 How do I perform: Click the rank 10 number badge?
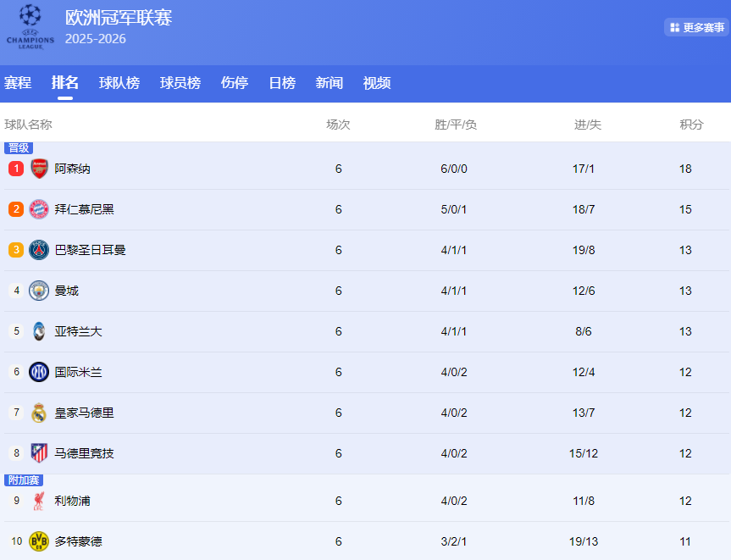17,541
